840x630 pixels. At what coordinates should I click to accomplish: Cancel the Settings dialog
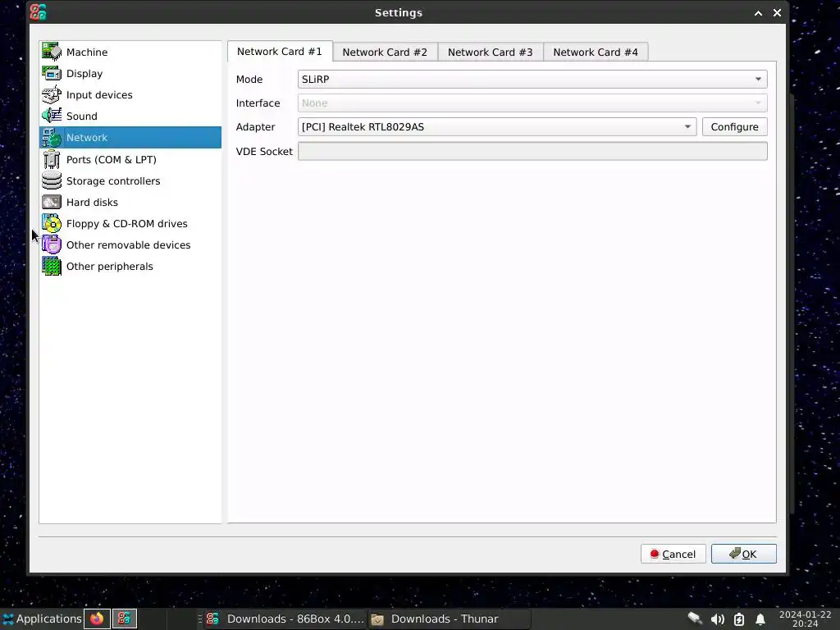coord(673,554)
